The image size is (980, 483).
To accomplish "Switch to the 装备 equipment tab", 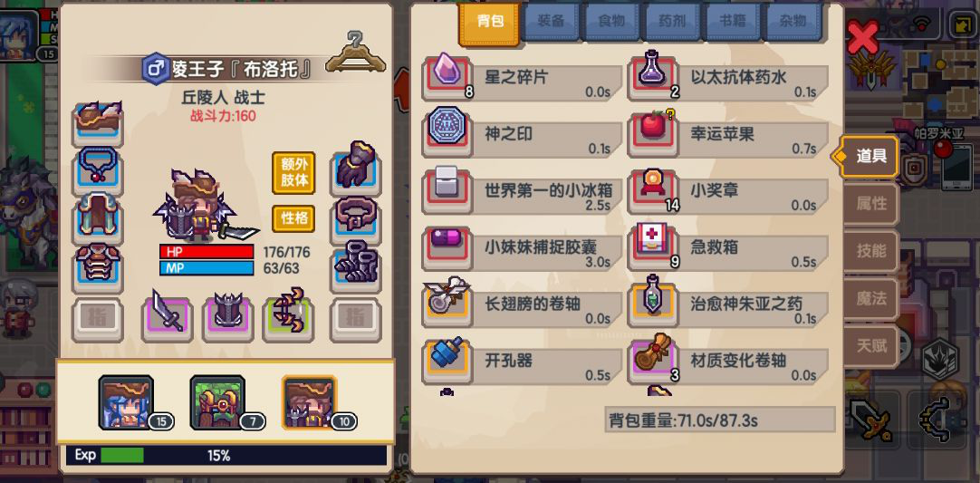I will pyautogui.click(x=551, y=22).
